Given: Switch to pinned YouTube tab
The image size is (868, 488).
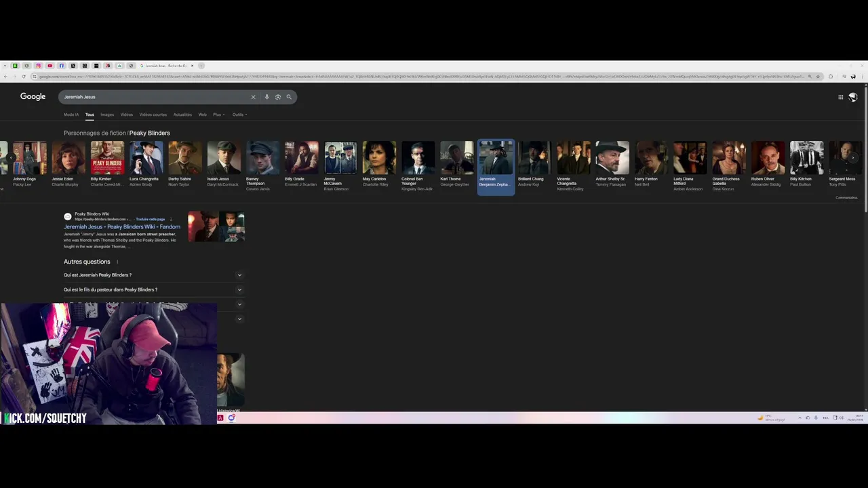Looking at the screenshot, I should tap(50, 66).
